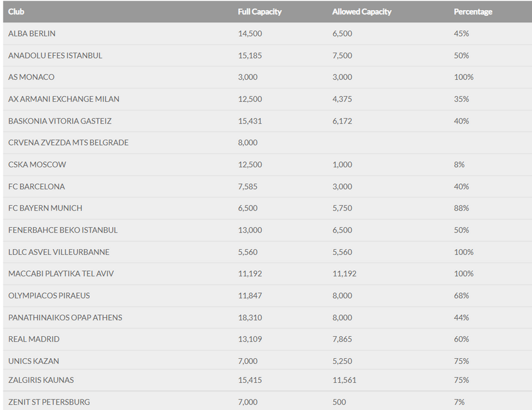Click the Percentage column header
The image size is (532, 410).
(473, 12)
